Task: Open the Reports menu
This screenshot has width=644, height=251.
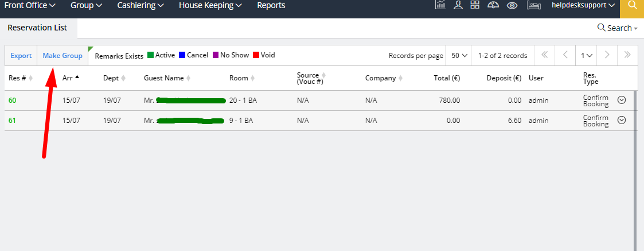Action: (x=271, y=6)
